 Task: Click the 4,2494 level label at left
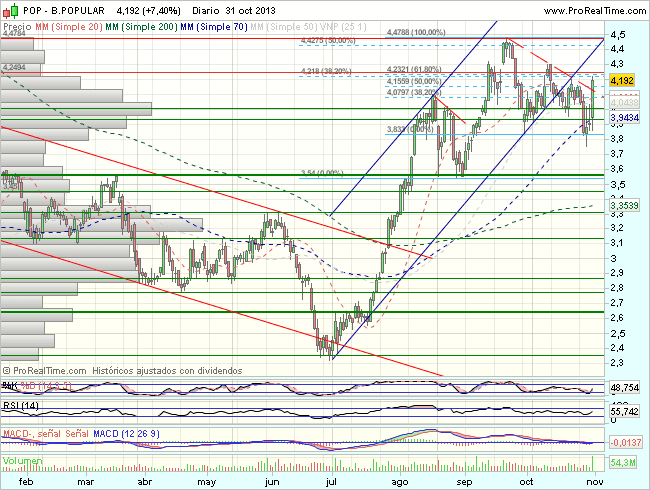click(x=14, y=67)
